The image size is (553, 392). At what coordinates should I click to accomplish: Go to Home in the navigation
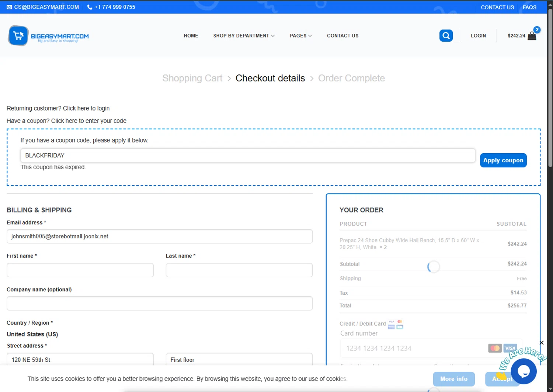point(191,36)
